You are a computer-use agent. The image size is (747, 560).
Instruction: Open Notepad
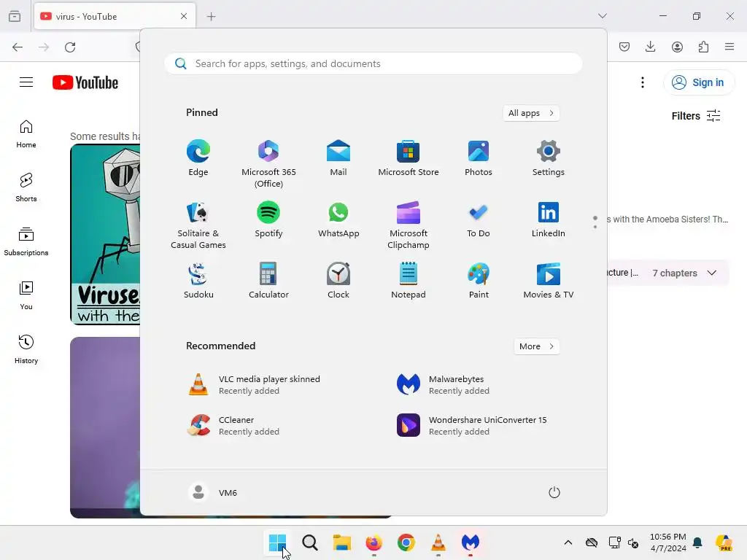click(x=409, y=281)
